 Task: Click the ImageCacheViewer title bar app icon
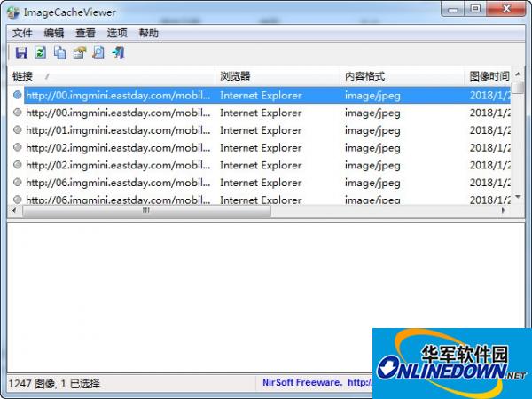click(x=13, y=12)
